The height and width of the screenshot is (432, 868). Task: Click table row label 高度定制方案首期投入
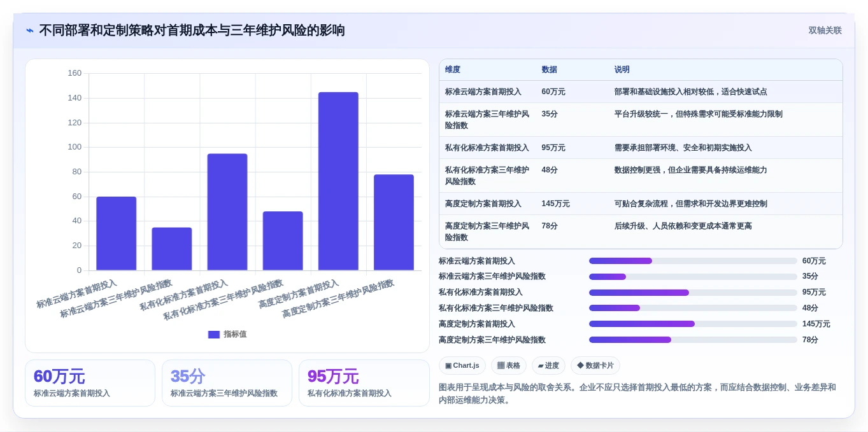pos(483,204)
